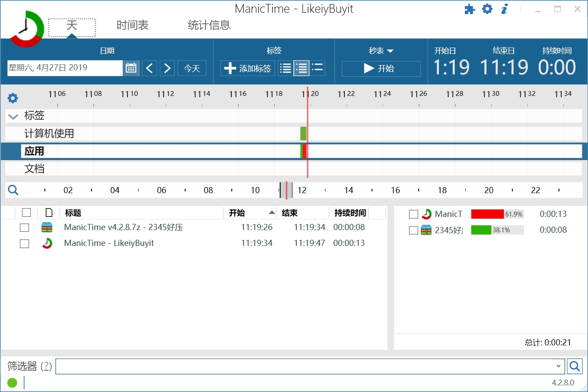Check the ManicT summary checkbox
The width and height of the screenshot is (588, 392).
pos(413,214)
